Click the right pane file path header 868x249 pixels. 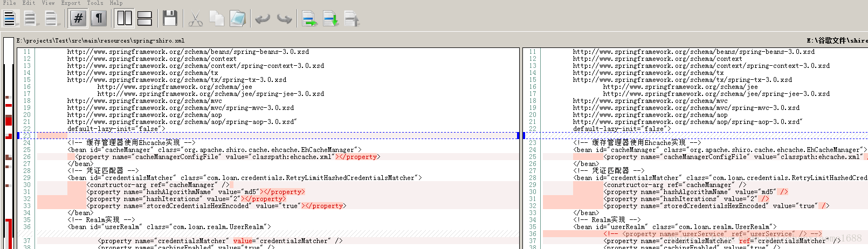[x=837, y=40]
